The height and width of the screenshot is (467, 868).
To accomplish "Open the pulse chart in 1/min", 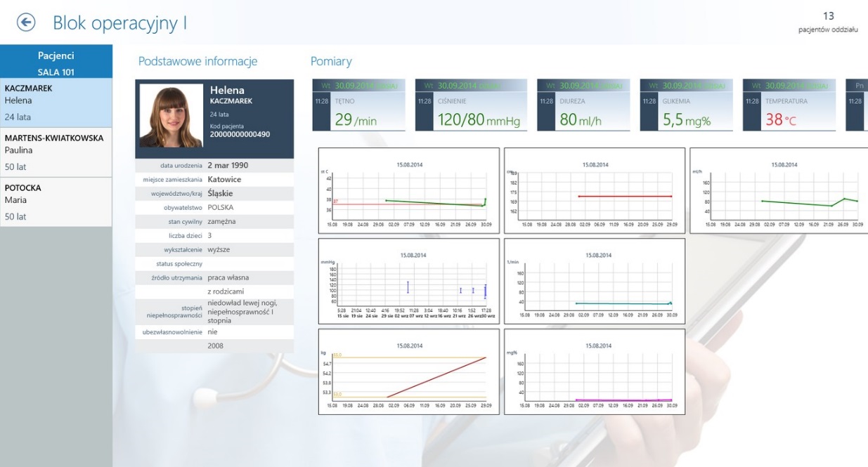I will [595, 281].
